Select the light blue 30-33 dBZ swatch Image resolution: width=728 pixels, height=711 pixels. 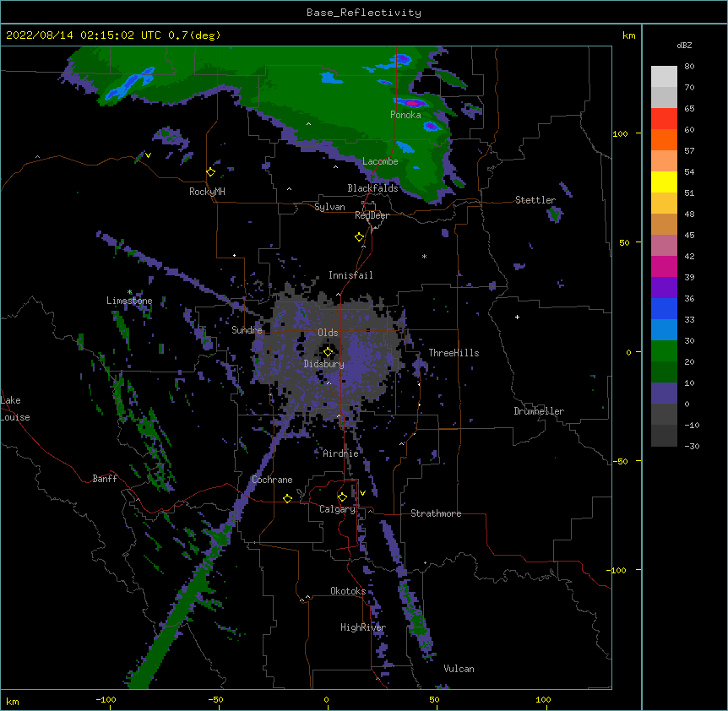click(x=664, y=330)
